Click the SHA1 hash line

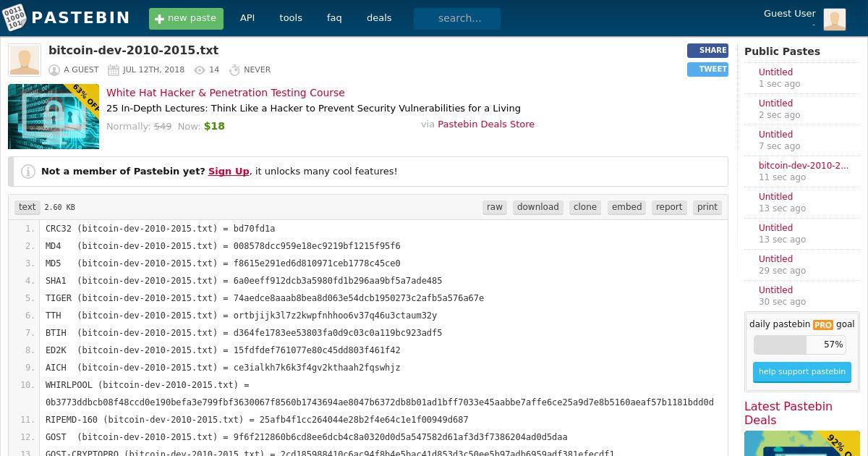[x=244, y=281]
